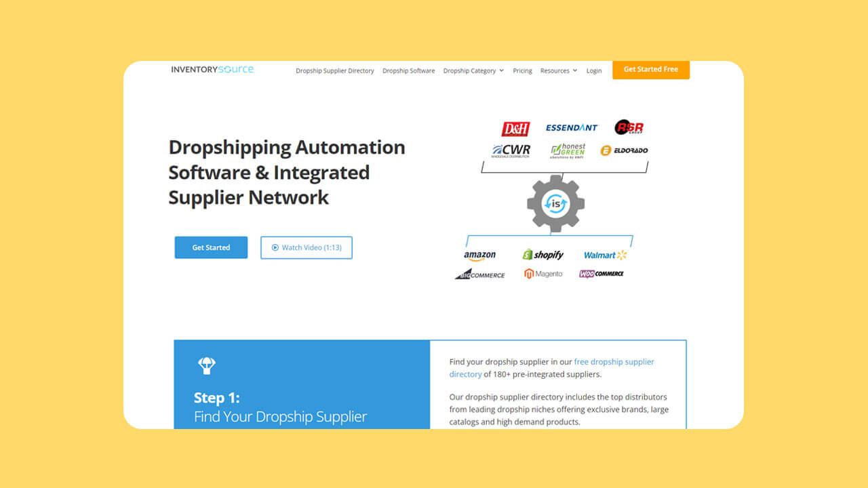This screenshot has height=488, width=868.
Task: Expand the Resources dropdown menu
Action: click(559, 70)
